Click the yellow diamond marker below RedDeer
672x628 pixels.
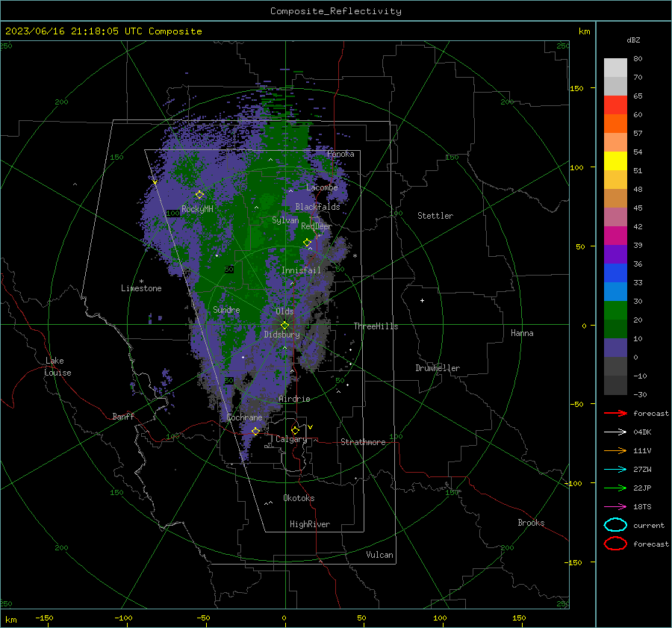pyautogui.click(x=307, y=243)
